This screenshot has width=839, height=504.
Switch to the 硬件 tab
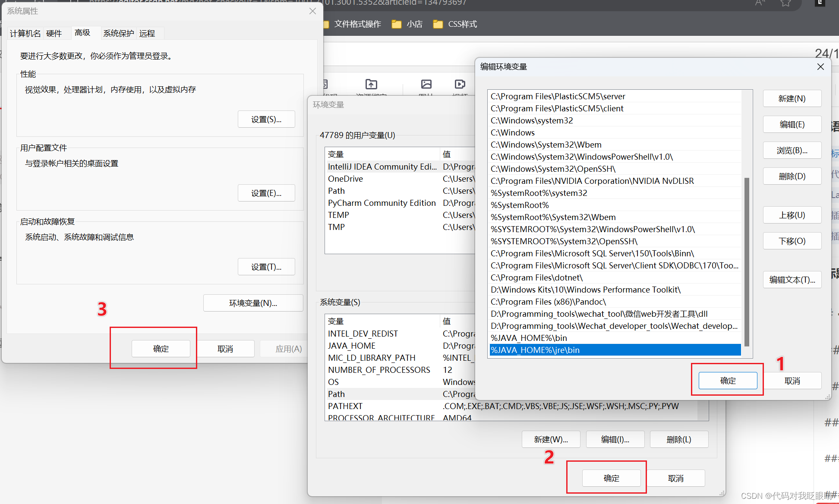click(x=54, y=33)
